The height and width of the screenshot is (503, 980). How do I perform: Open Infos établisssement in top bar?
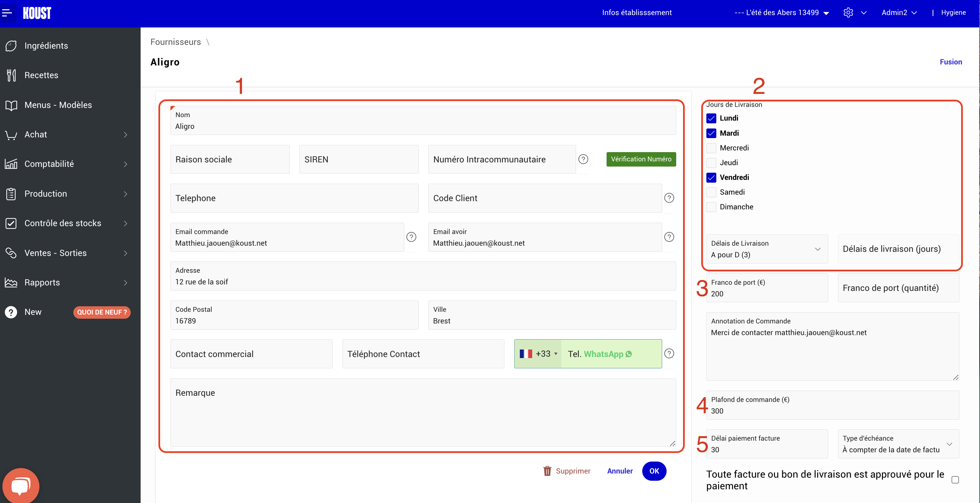[636, 13]
